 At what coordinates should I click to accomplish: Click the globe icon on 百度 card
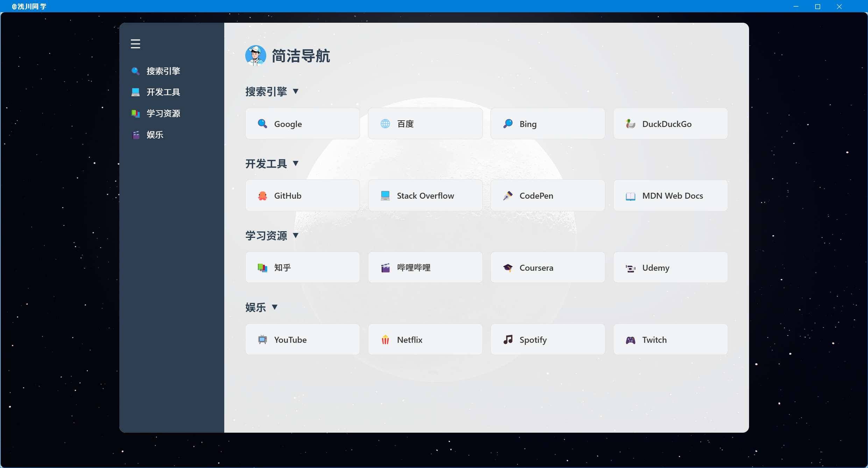pyautogui.click(x=385, y=123)
